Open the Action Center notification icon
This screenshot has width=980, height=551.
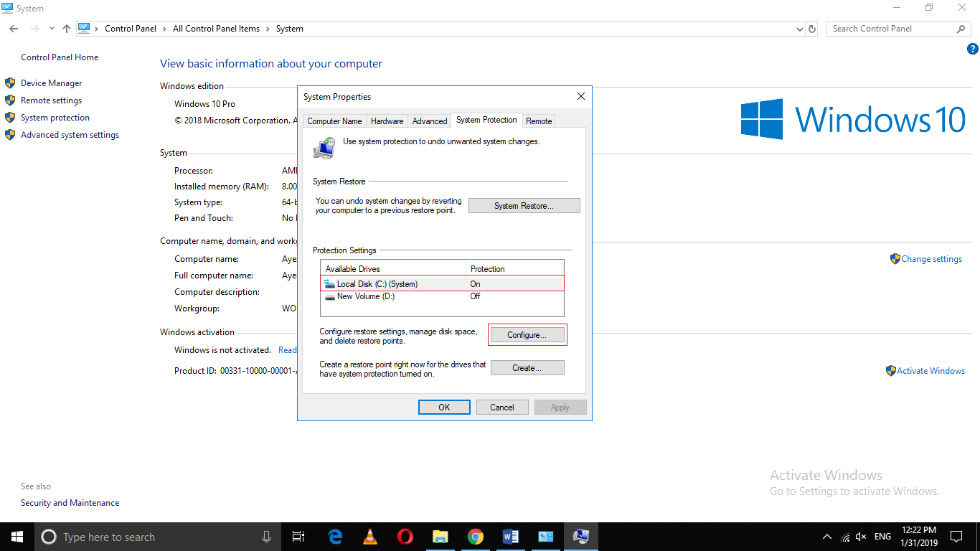[x=956, y=536]
